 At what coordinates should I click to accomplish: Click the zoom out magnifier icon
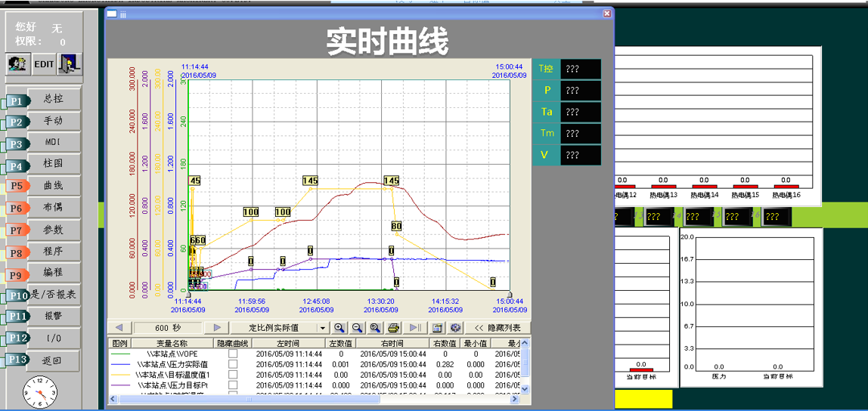(x=358, y=327)
